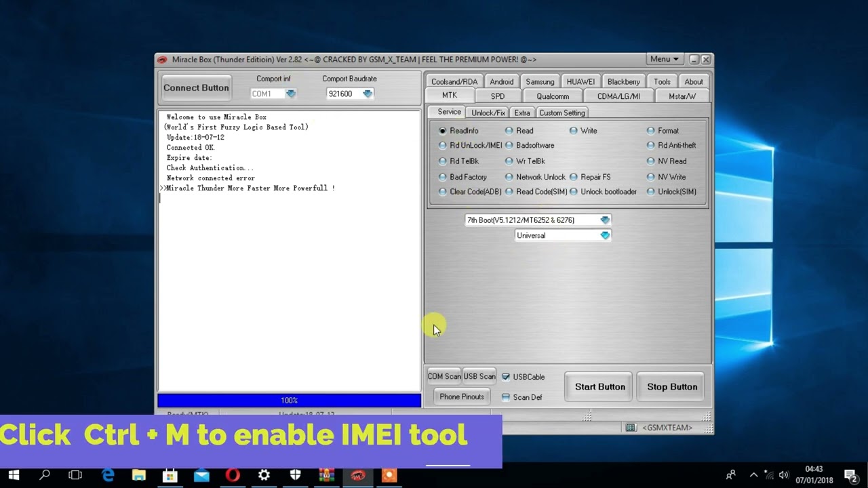
Task: Open the Custom Setting sub-tab
Action: pyautogui.click(x=562, y=113)
